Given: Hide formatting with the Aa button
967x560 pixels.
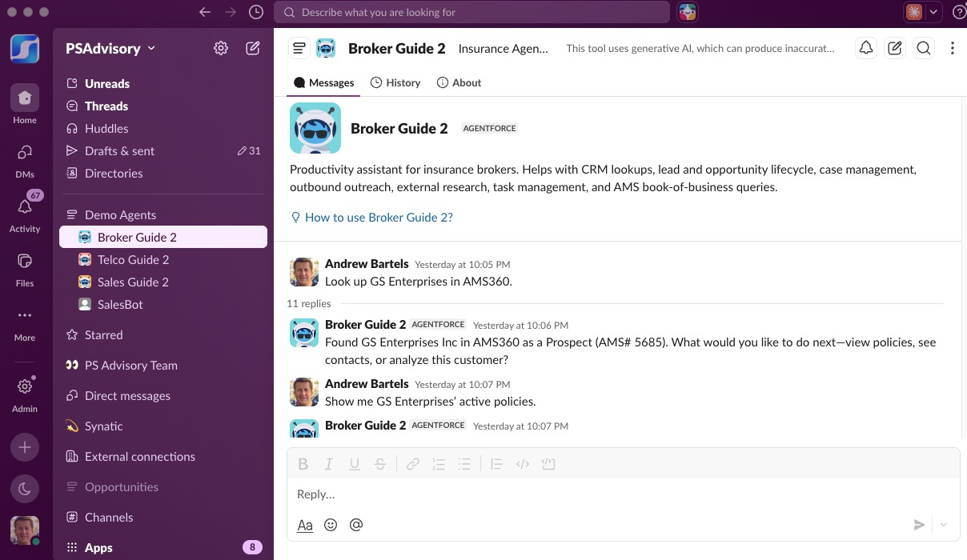Looking at the screenshot, I should pos(305,525).
